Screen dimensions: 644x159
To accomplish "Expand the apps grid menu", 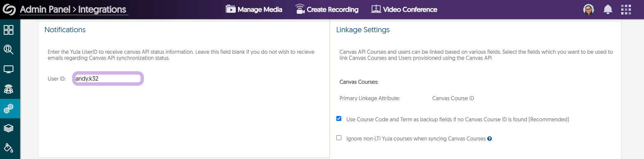I will click(x=626, y=9).
